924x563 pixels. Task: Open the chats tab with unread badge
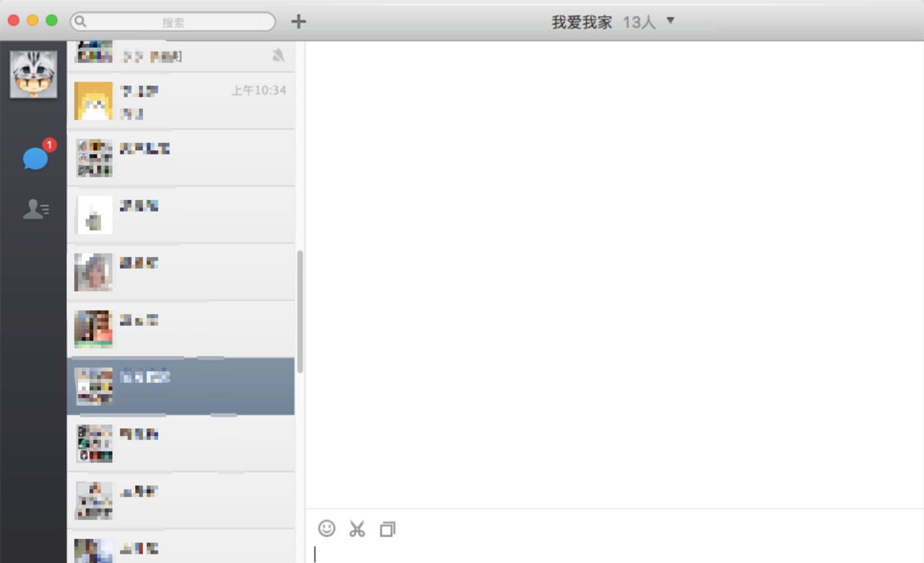point(36,157)
